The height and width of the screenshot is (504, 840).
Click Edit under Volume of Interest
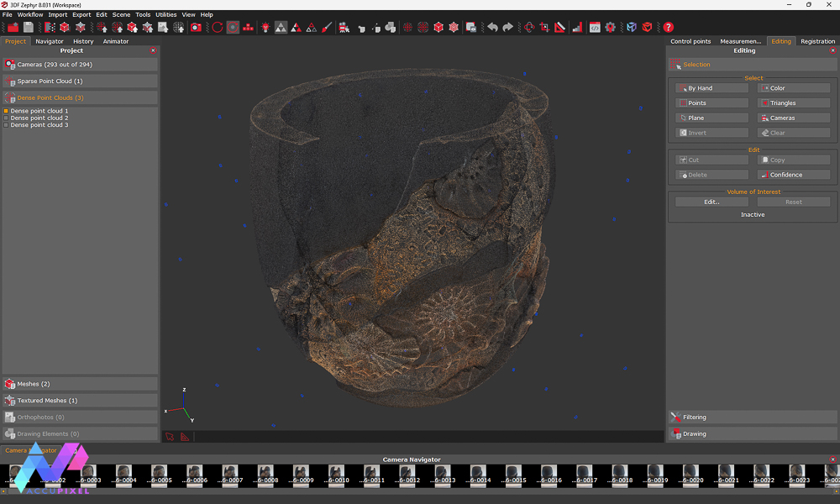pyautogui.click(x=711, y=202)
